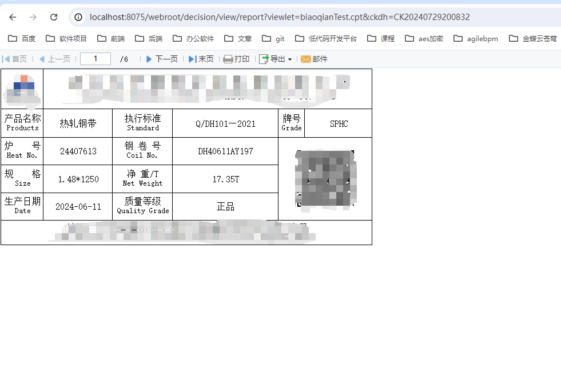This screenshot has width=561, height=392.
Task: Select size value 1.48*1250
Action: (78, 179)
